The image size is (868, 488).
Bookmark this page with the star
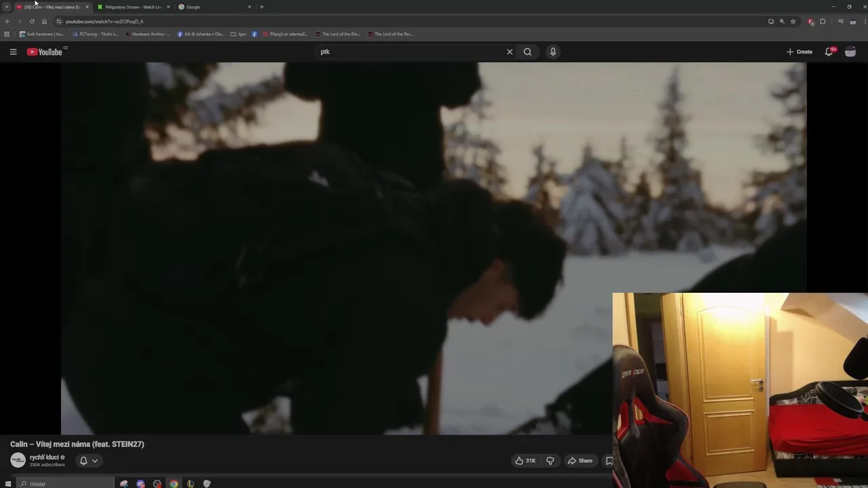(x=793, y=21)
